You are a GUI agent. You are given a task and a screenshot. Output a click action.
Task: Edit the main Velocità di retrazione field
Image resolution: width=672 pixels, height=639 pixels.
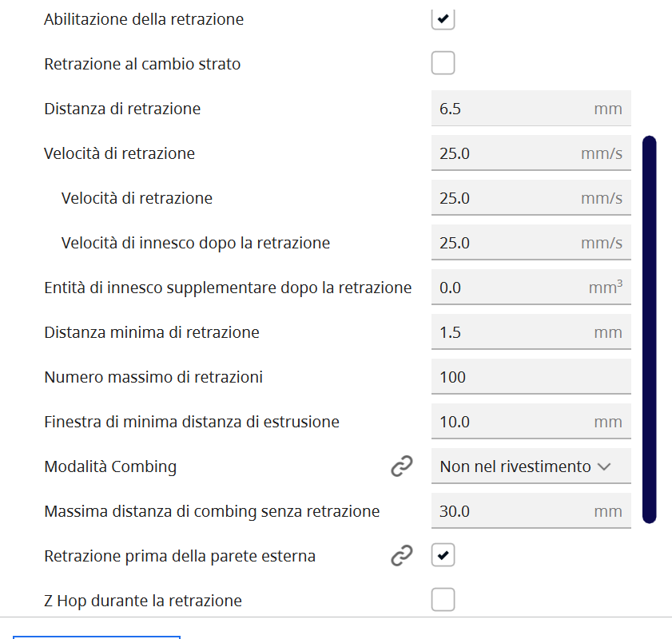511,154
